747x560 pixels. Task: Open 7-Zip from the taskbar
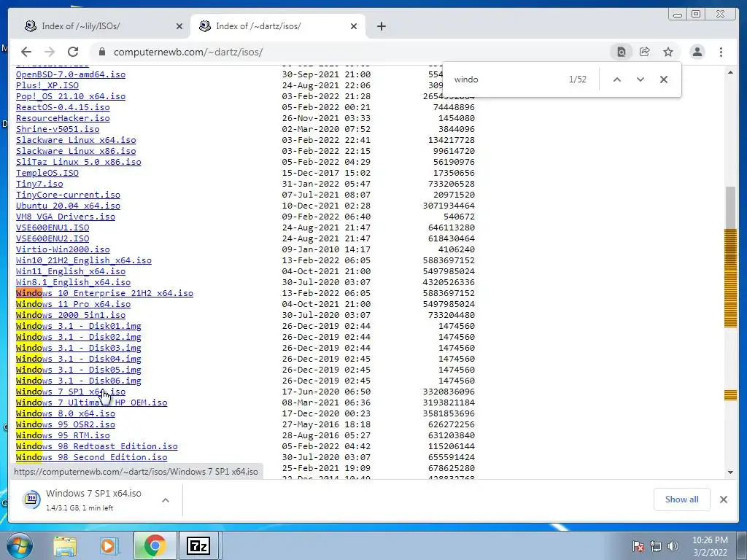click(x=198, y=545)
